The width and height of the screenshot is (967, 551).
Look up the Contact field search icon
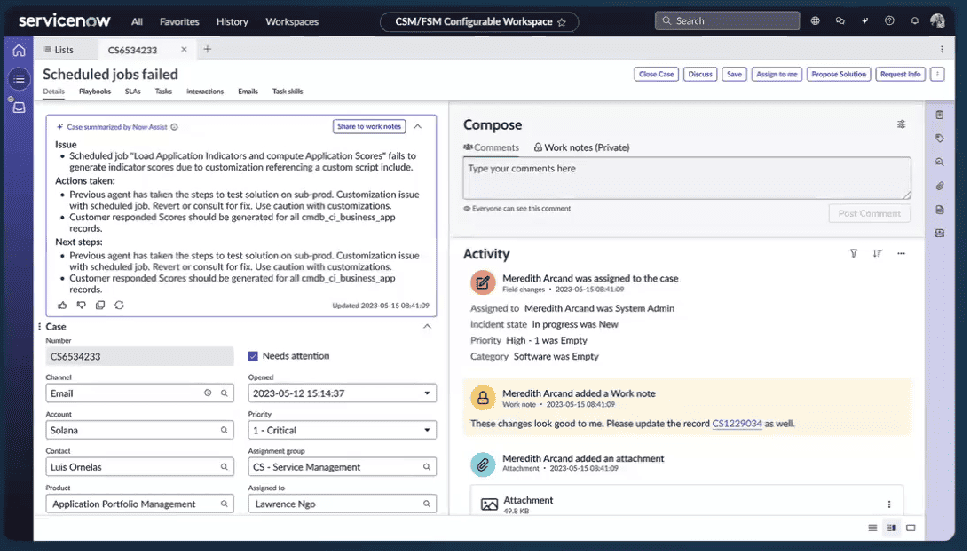[x=224, y=467]
